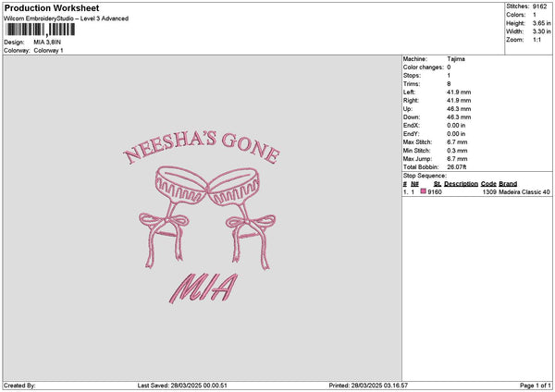Click the N# column header
This screenshot has width=555, height=392.
(414, 184)
